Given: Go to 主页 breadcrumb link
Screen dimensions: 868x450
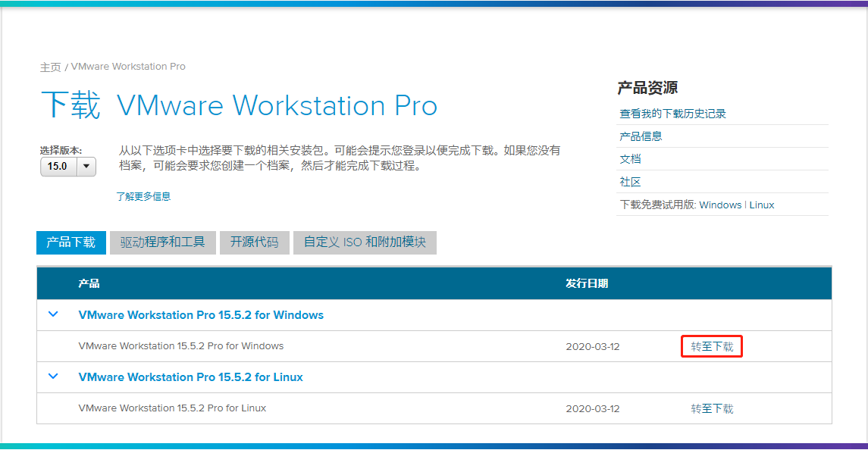Looking at the screenshot, I should point(50,67).
